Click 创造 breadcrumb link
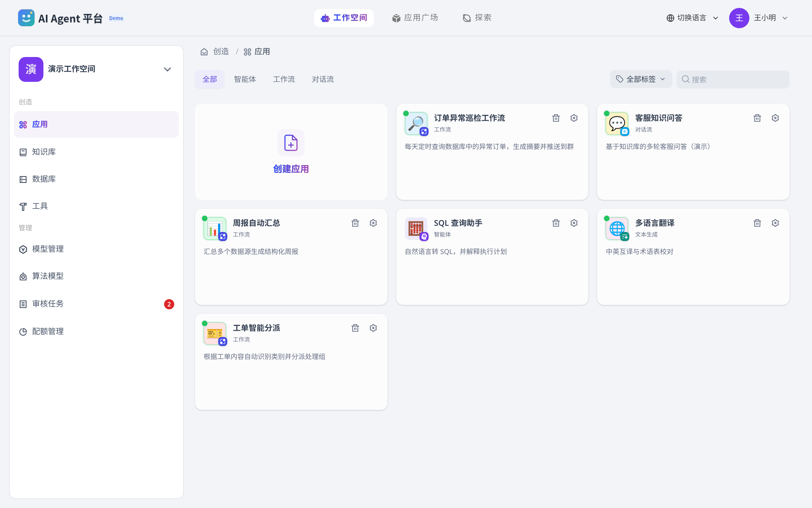The image size is (812, 508). pos(221,51)
